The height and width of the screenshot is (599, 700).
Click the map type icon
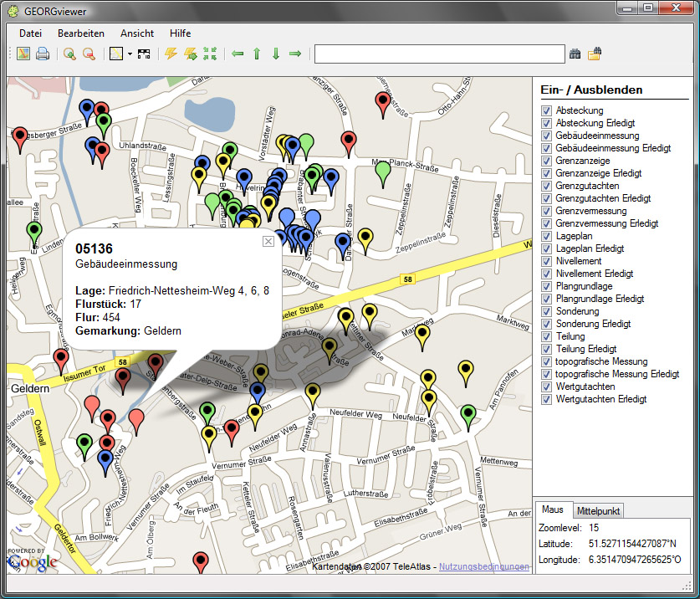coord(116,54)
